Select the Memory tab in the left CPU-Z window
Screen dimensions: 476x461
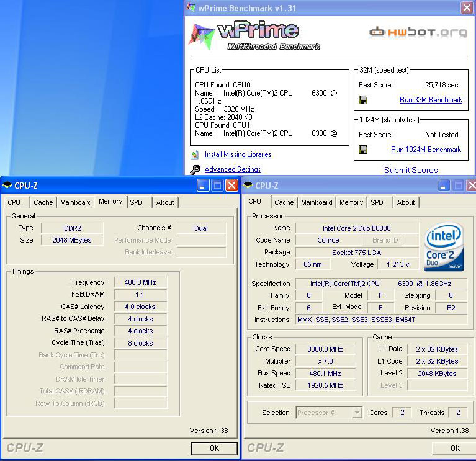(x=110, y=202)
